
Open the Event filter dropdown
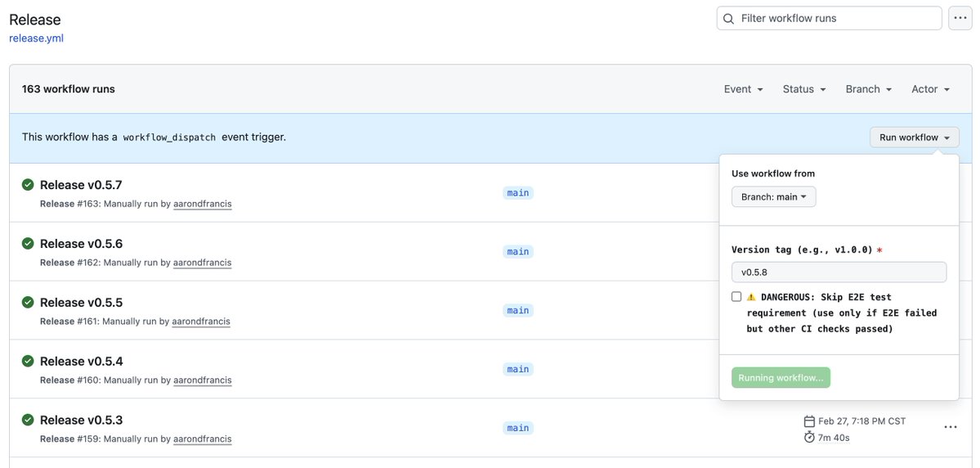(x=743, y=89)
